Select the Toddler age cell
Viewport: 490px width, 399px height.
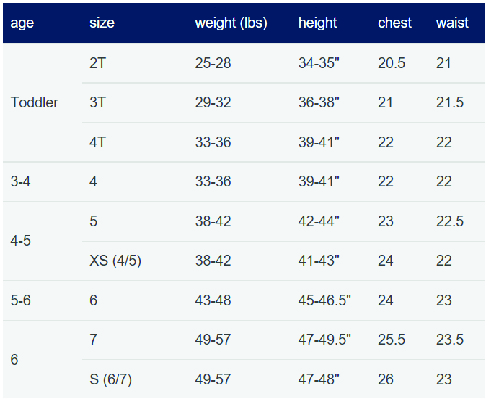(34, 102)
